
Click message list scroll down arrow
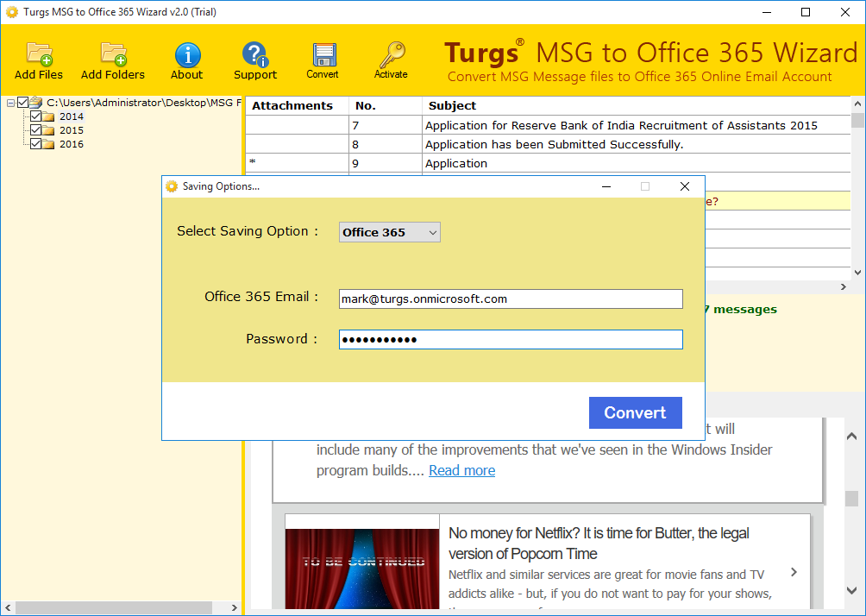click(x=857, y=273)
